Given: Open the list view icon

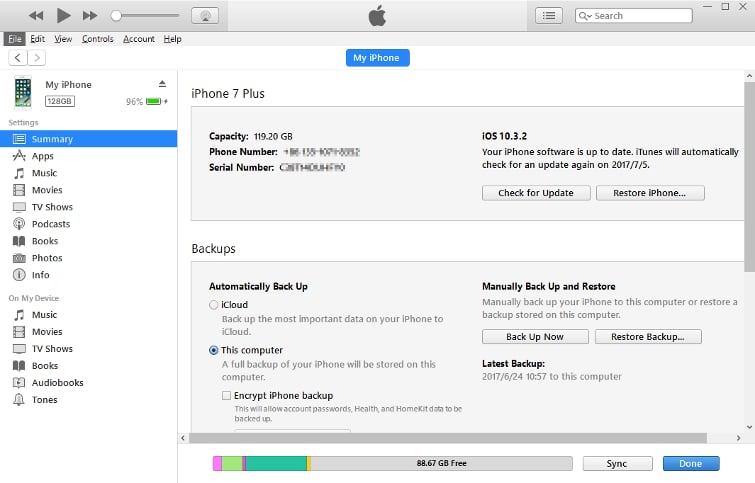Looking at the screenshot, I should pyautogui.click(x=549, y=16).
